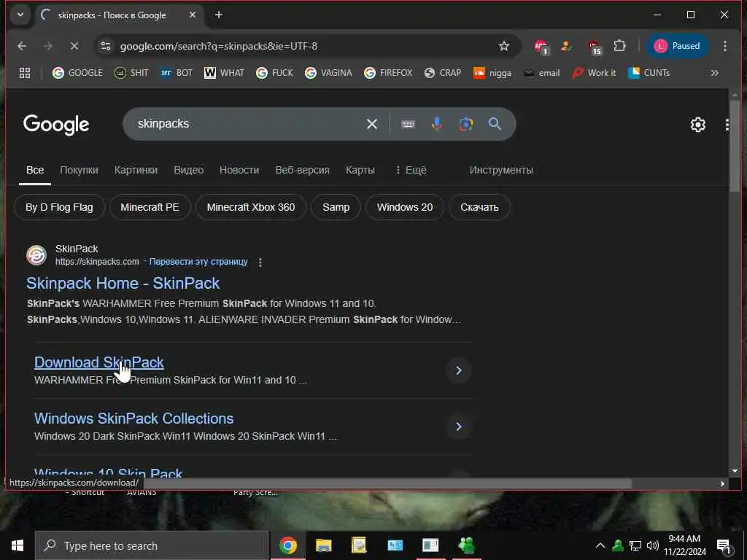Select the Все results tab

35,170
